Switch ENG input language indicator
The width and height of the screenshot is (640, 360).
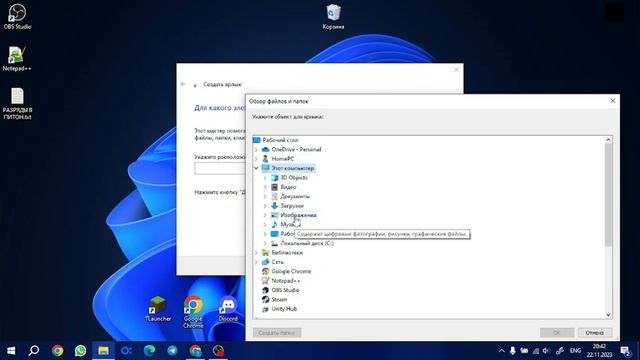tap(575, 351)
